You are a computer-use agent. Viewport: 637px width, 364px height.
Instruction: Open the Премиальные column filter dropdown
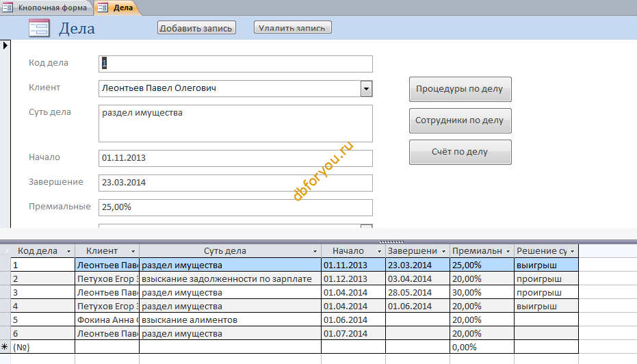click(x=508, y=252)
